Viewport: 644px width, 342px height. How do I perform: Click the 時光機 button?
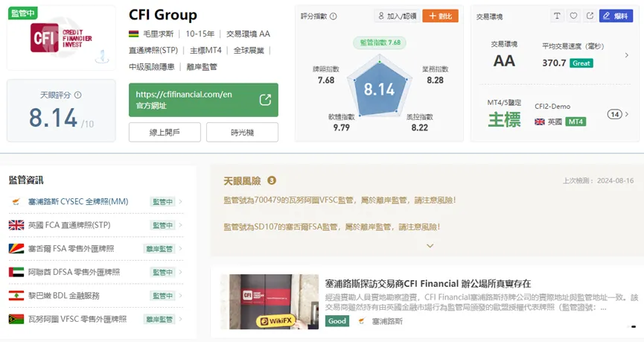click(242, 133)
